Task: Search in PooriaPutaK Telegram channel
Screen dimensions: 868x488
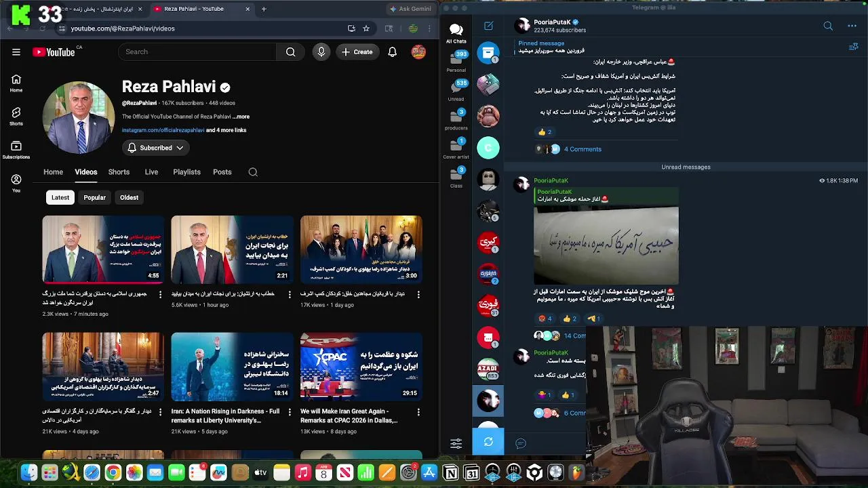Action: click(x=828, y=26)
